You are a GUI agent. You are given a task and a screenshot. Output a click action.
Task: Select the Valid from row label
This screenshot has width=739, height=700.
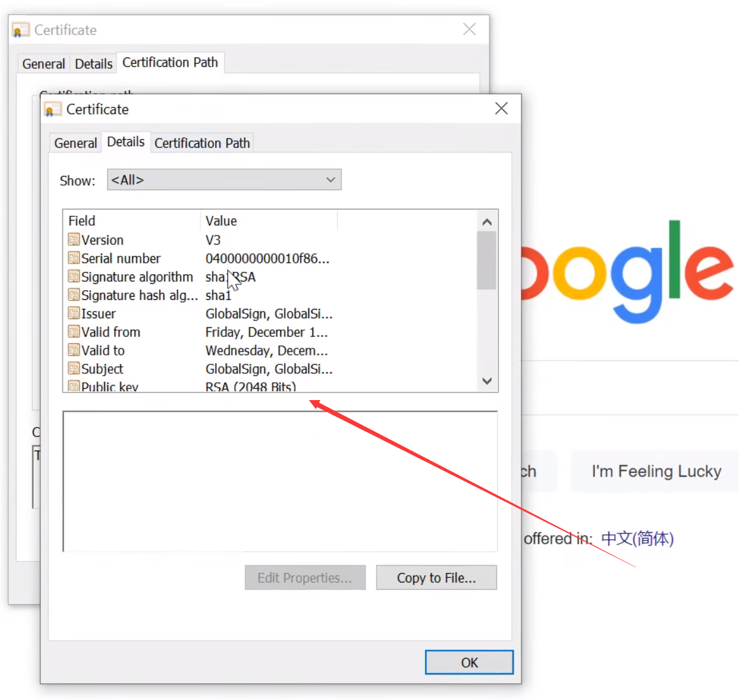[x=111, y=332]
